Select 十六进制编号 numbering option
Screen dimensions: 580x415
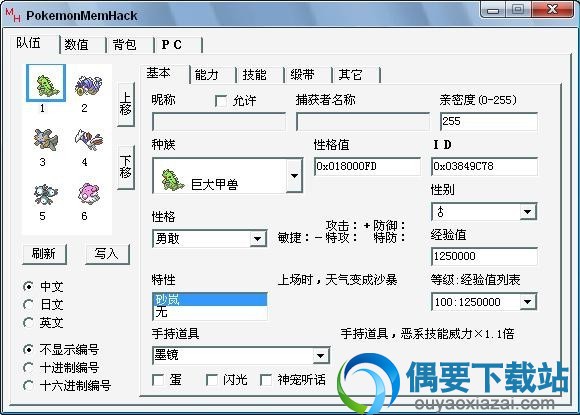click(x=28, y=385)
